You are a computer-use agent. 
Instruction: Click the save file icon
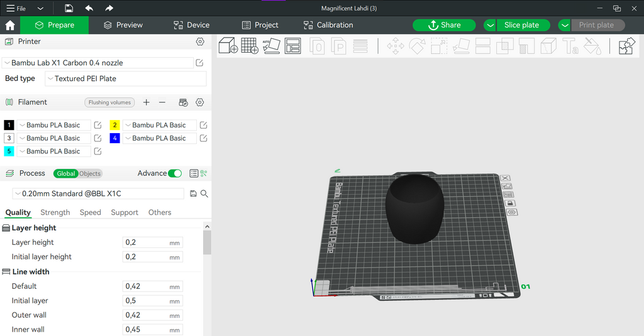coord(69,8)
